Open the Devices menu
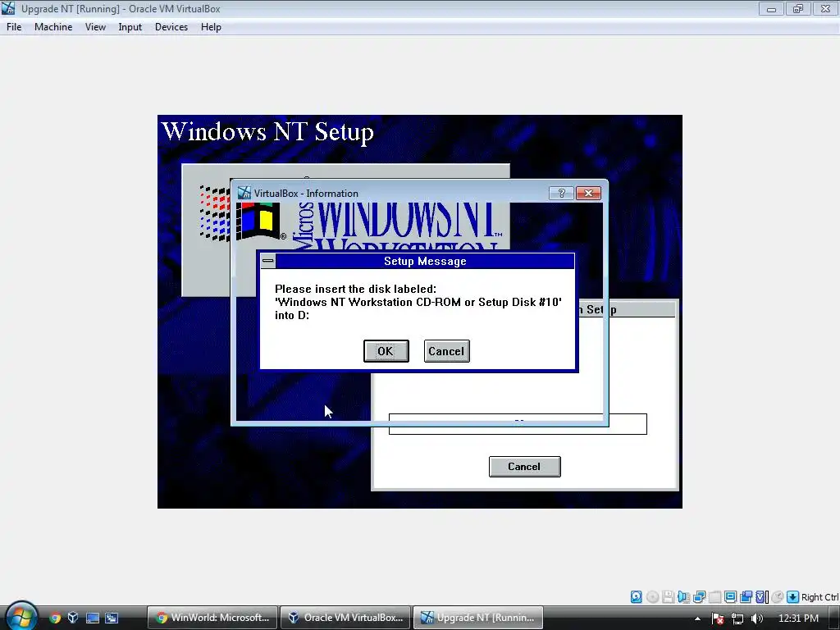The height and width of the screenshot is (630, 840). [x=171, y=27]
